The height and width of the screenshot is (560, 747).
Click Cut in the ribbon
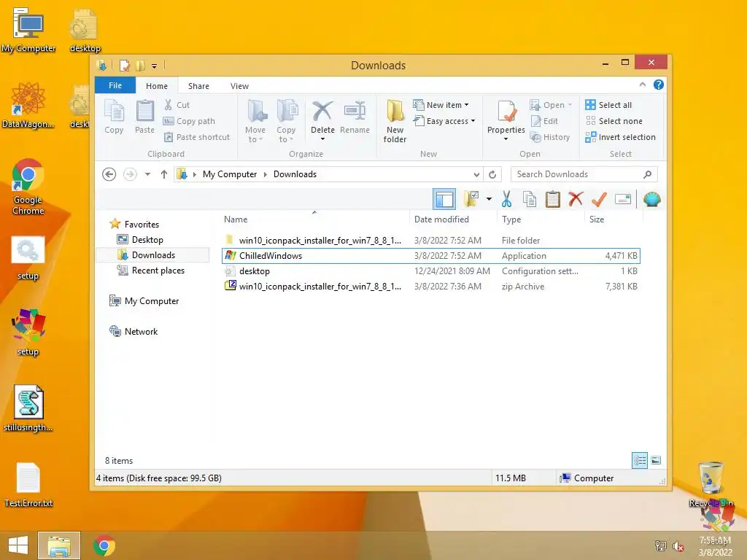177,105
